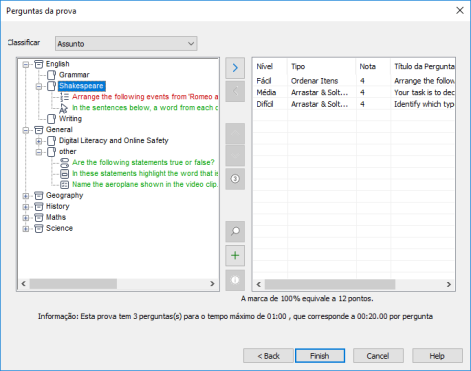Click the subject tree horizontal scrollbar thumb
The height and width of the screenshot is (371, 471).
73,284
